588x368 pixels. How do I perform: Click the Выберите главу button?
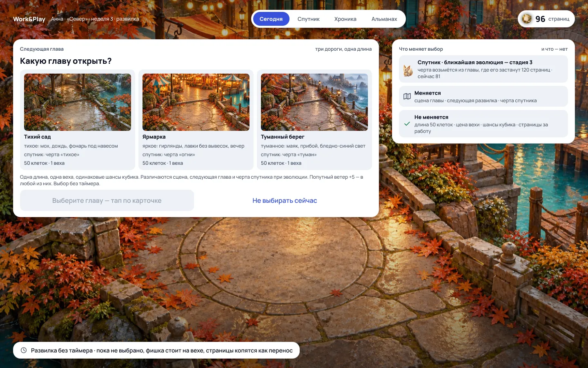(107, 200)
